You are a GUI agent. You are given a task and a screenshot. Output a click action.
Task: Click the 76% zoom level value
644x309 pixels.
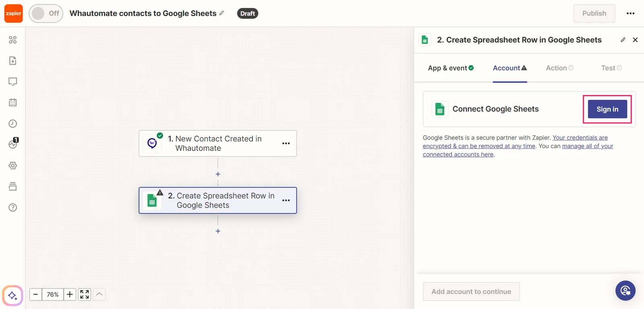[53, 295]
